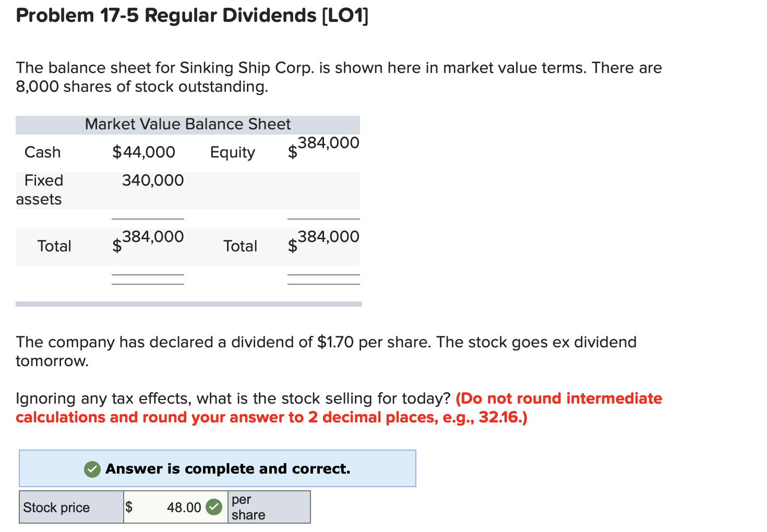Select the LO1 learning objective tag
This screenshot has width=767, height=532.
click(x=345, y=15)
